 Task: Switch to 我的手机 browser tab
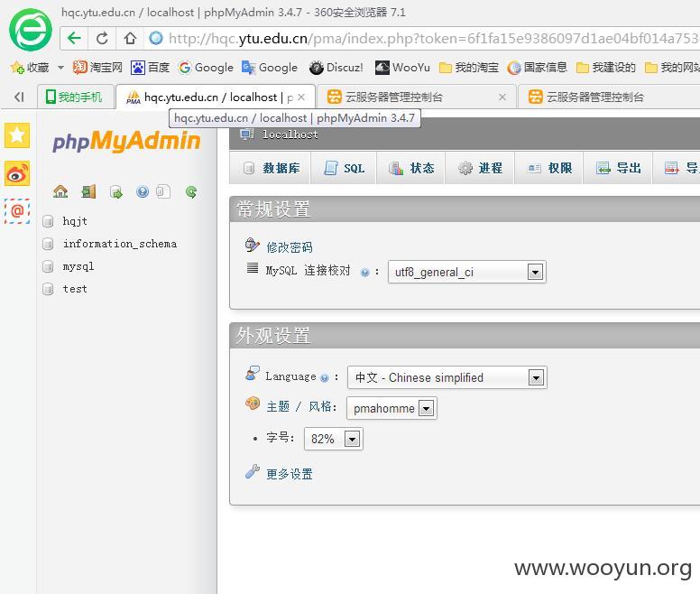coord(75,97)
